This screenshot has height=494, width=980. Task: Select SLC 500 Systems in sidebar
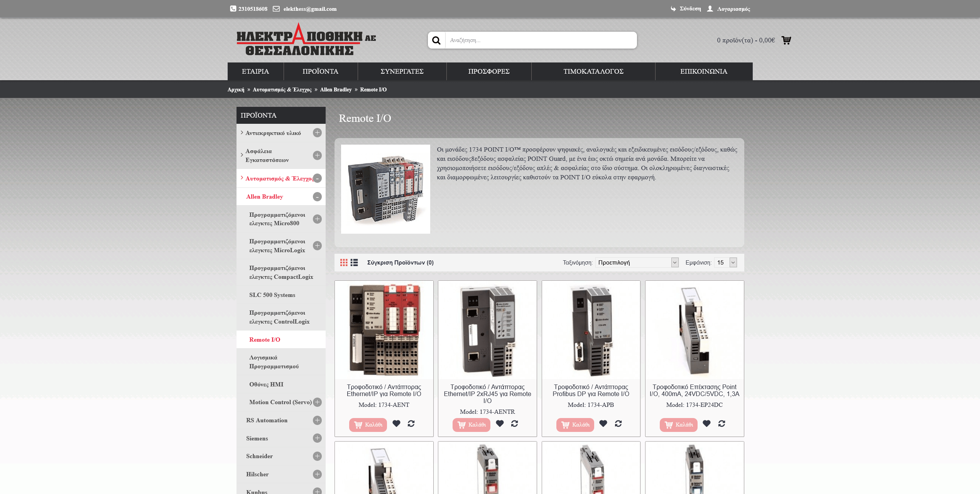pos(272,295)
